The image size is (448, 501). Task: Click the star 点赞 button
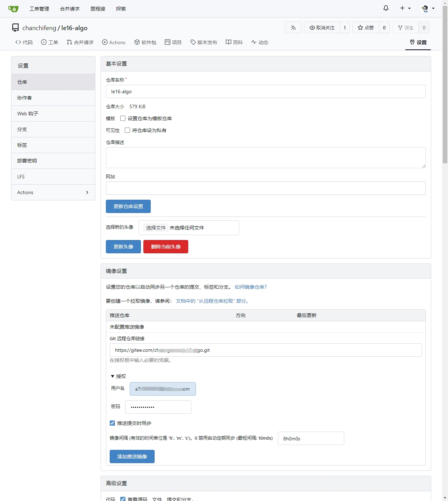coord(366,28)
